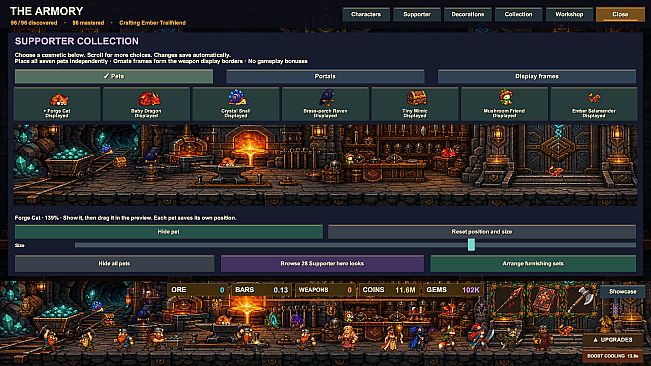Click the raven perched in the preview scene

(x=151, y=156)
